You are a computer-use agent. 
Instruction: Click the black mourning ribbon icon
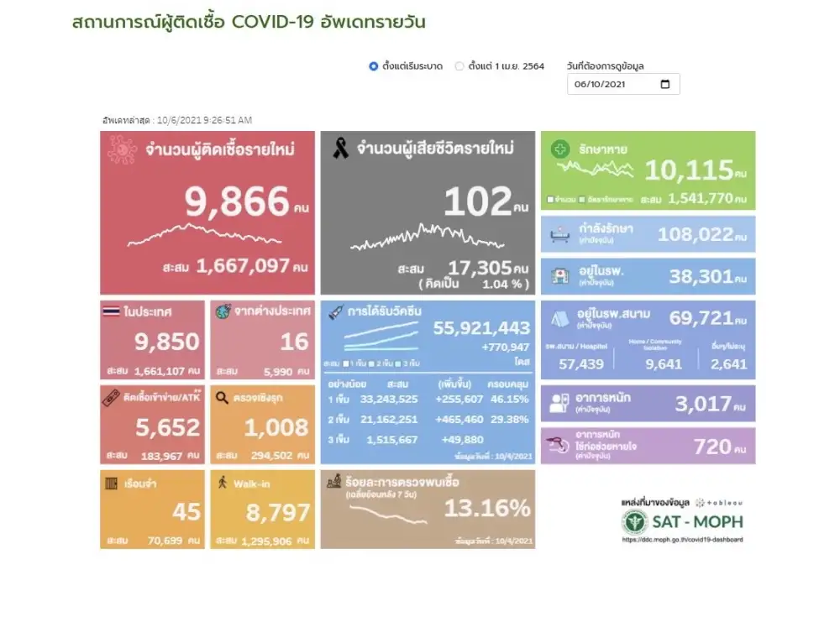point(340,149)
